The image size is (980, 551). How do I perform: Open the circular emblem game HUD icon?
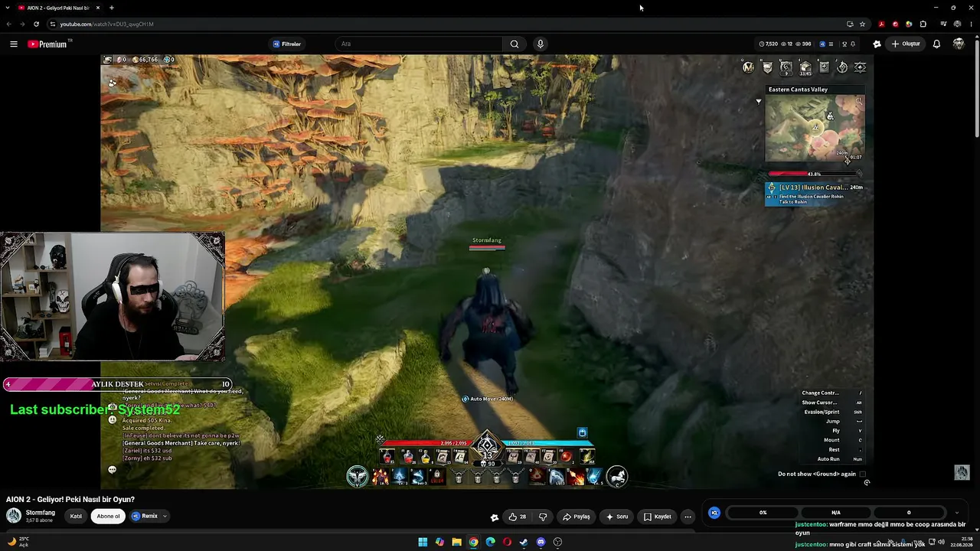pyautogui.click(x=842, y=67)
